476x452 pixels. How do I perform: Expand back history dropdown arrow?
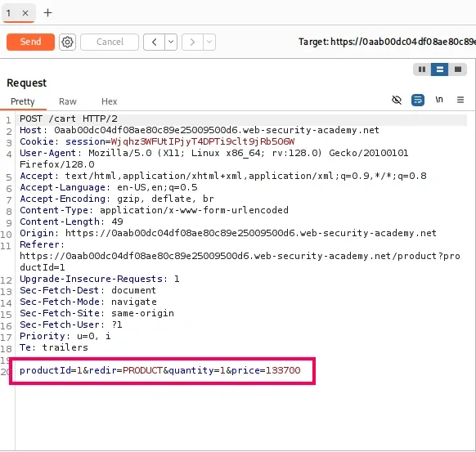point(171,42)
